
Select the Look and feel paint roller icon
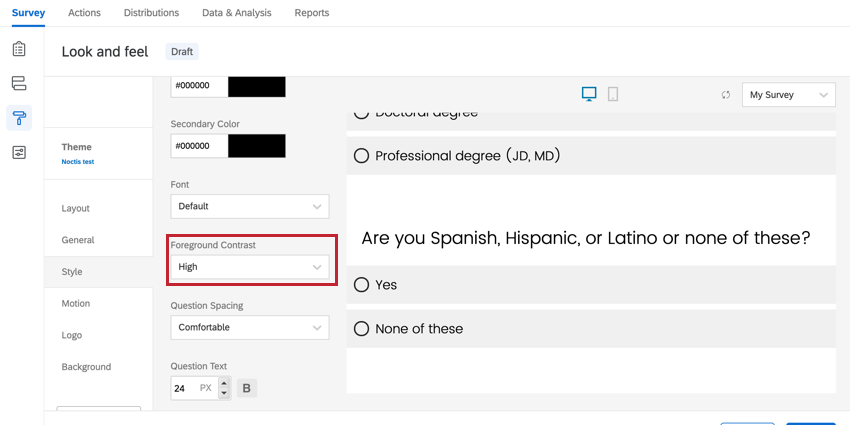20,118
